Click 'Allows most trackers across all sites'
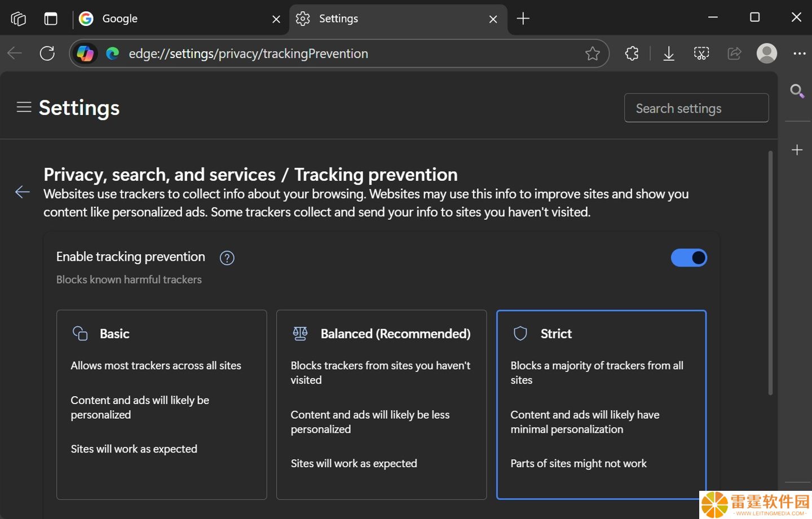Image resolution: width=812 pixels, height=519 pixels. click(156, 366)
